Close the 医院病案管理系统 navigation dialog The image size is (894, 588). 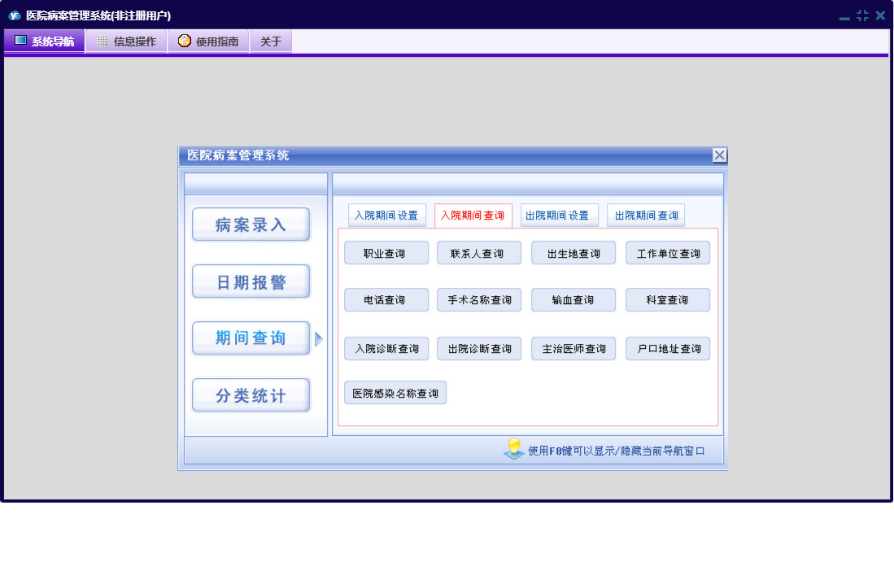pos(720,155)
